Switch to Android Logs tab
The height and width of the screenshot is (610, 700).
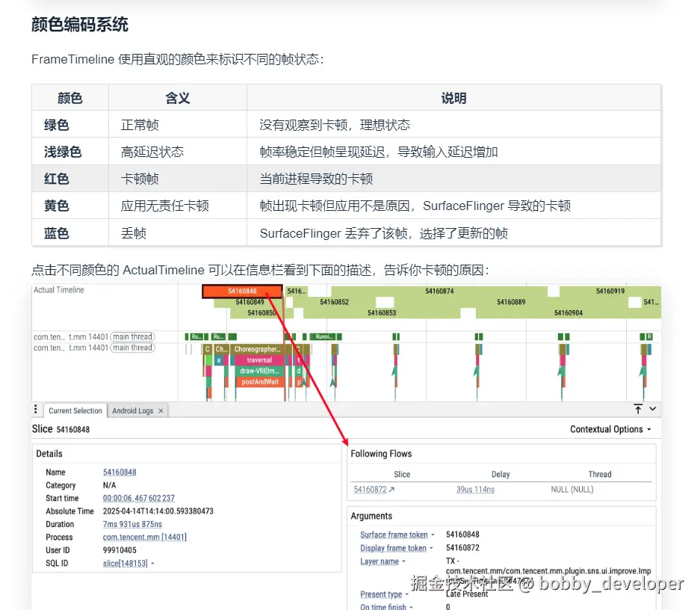click(x=132, y=411)
